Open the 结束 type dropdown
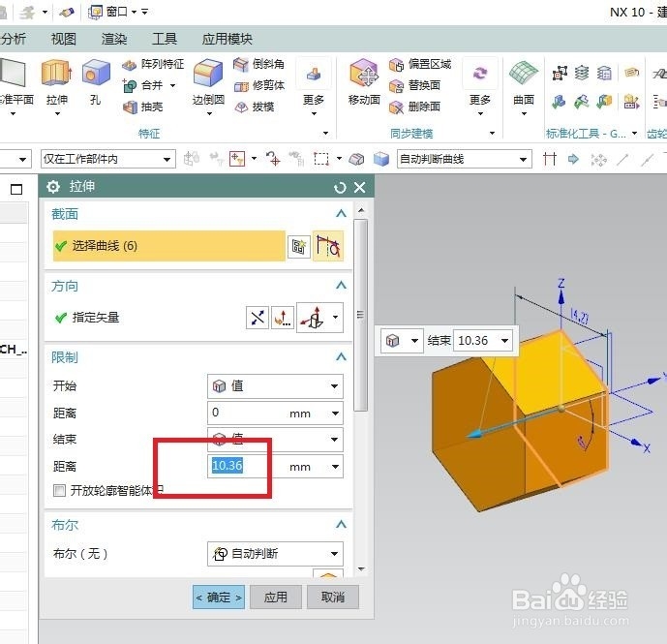This screenshot has width=667, height=644. click(275, 440)
